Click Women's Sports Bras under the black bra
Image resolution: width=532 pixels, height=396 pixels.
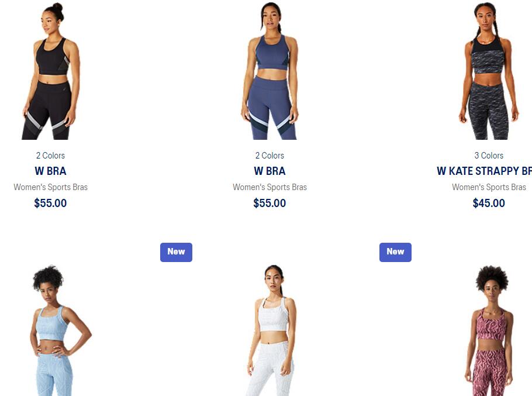50,187
